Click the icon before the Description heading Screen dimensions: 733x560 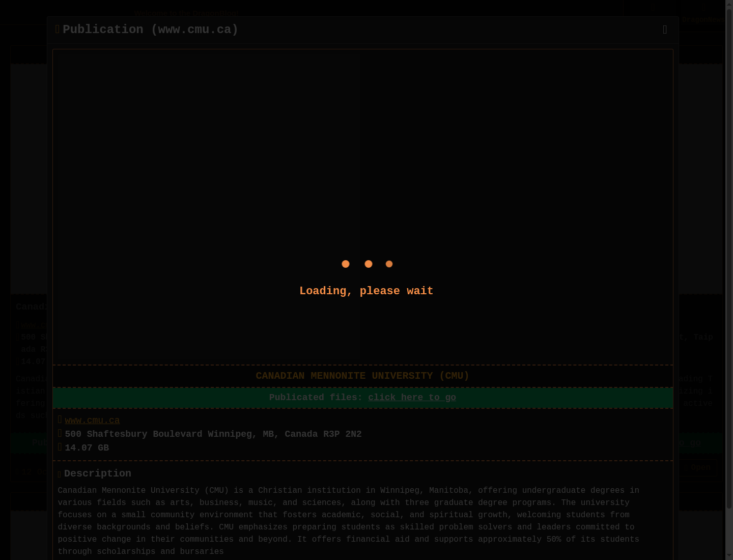[x=60, y=474]
